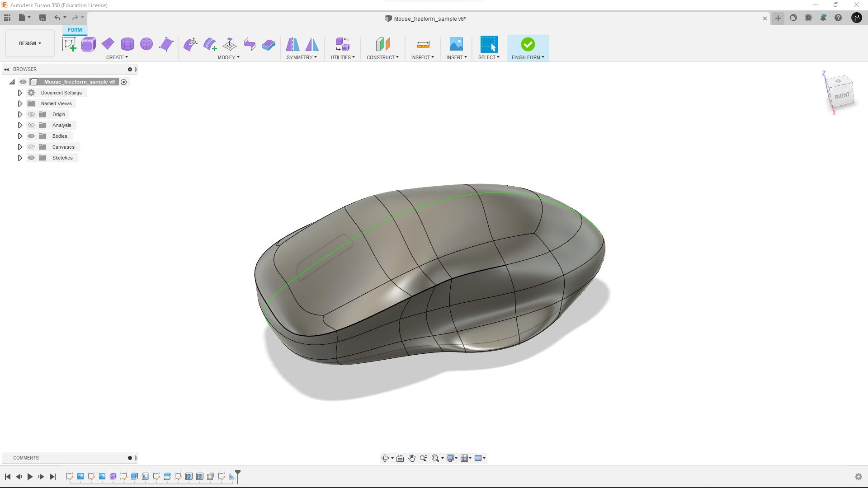This screenshot has height=488, width=868.
Task: Click the Create Cylinder form icon
Action: [x=127, y=44]
